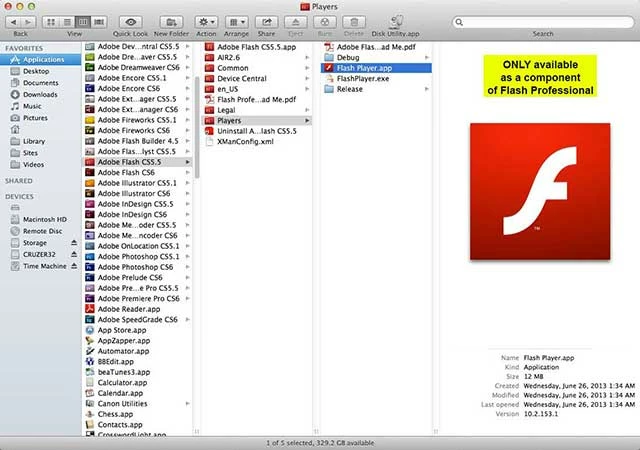Switch to list view
The height and width of the screenshot is (450, 640).
tap(67, 22)
